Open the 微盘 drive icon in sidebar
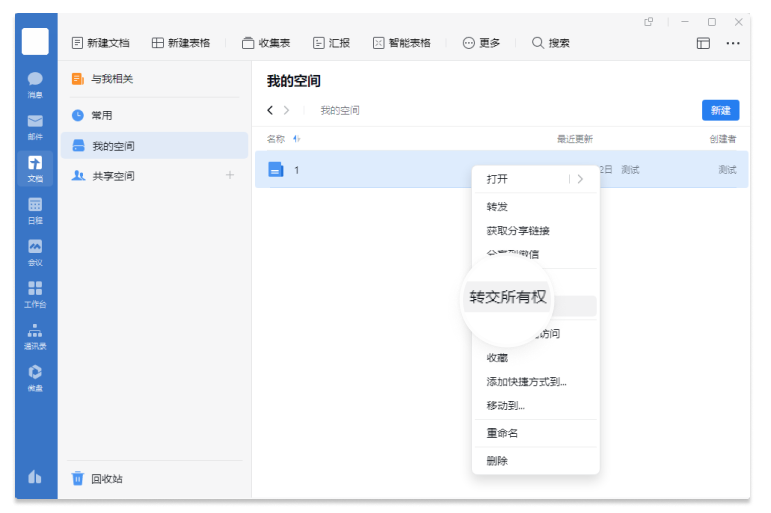 35,376
